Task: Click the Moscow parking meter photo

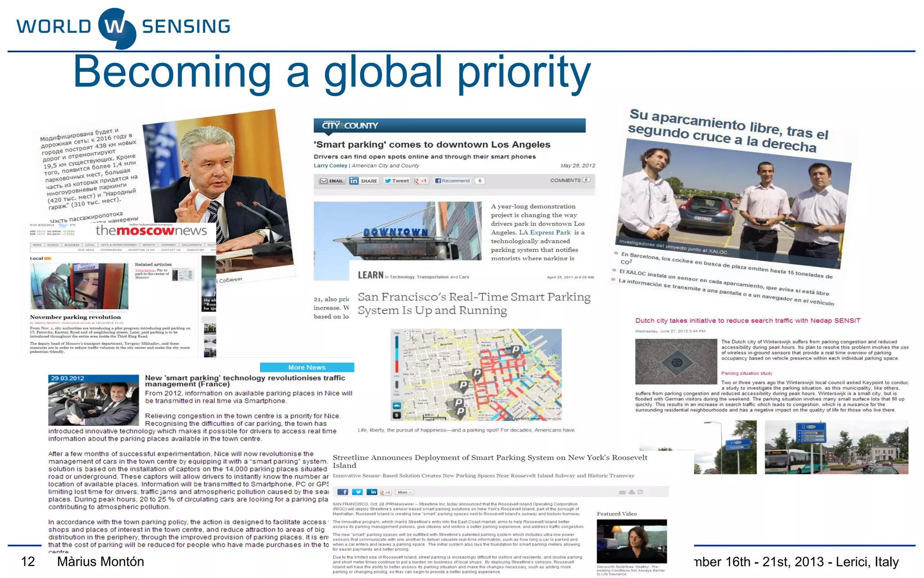Action: [79, 286]
